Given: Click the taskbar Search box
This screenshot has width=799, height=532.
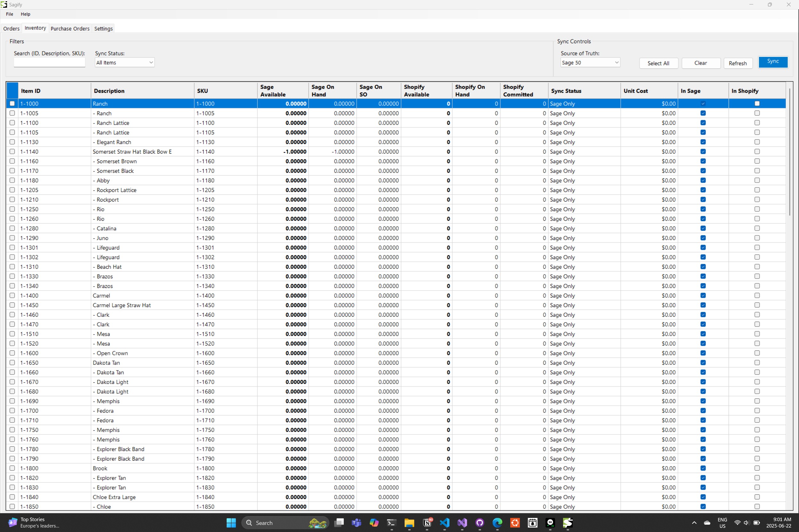Looking at the screenshot, I should pos(285,522).
